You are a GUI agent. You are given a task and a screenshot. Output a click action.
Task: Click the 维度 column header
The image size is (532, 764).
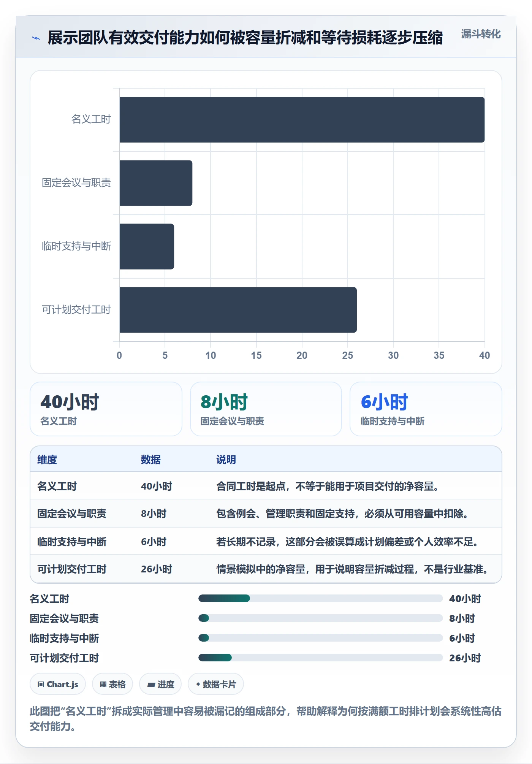point(47,460)
